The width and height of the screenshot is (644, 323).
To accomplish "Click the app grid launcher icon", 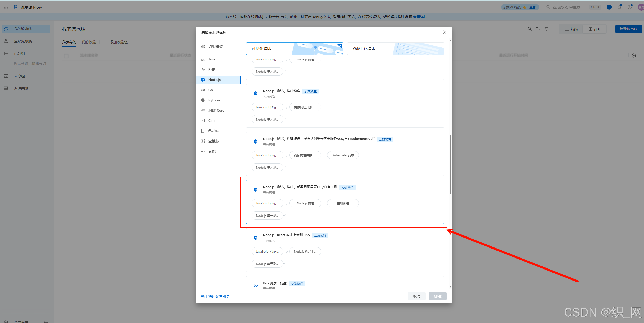I will [x=6, y=7].
